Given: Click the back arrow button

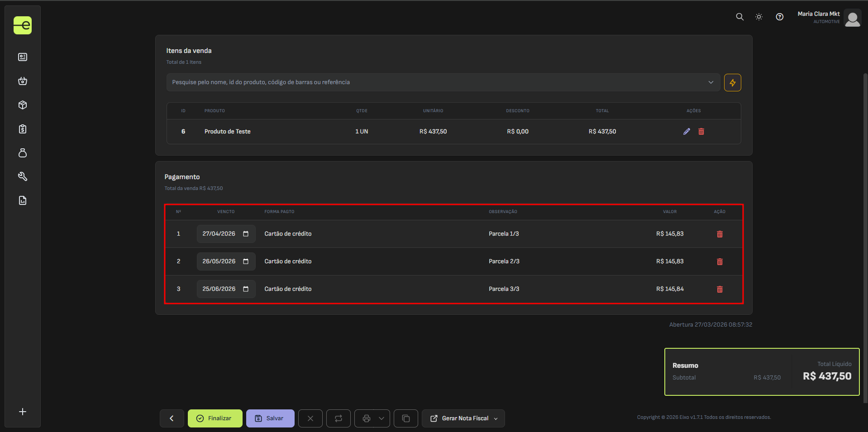Looking at the screenshot, I should (x=172, y=418).
